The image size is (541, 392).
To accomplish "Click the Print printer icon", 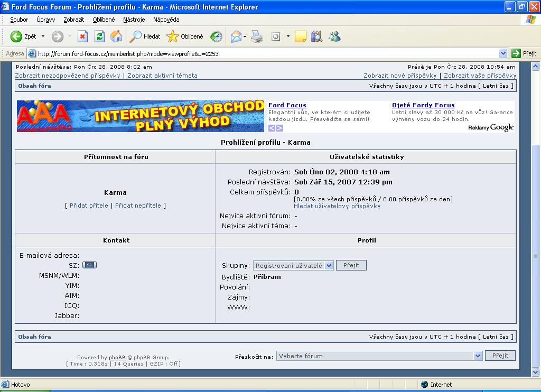I will pyautogui.click(x=257, y=36).
